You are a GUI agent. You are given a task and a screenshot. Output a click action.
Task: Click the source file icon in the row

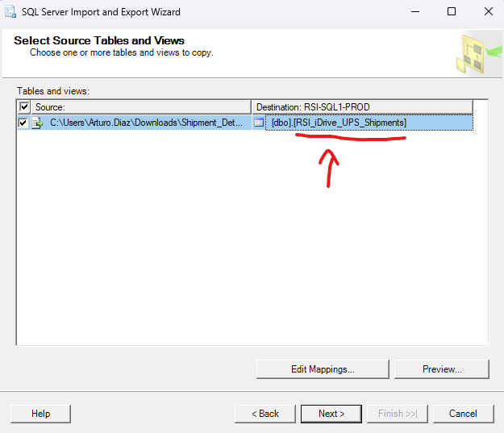click(x=37, y=123)
